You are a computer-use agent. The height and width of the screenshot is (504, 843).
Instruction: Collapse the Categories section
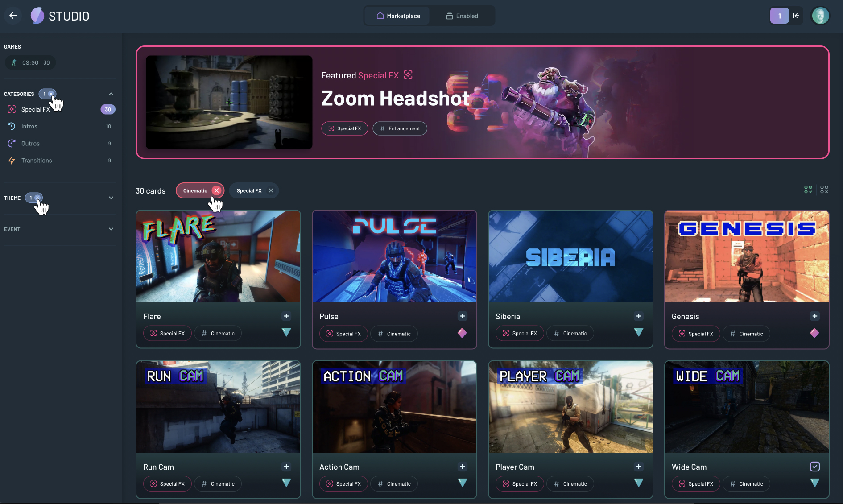tap(111, 94)
